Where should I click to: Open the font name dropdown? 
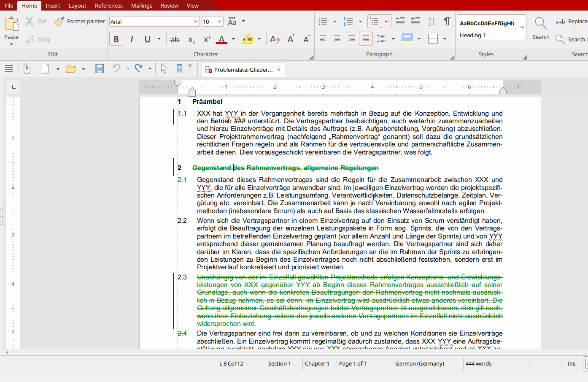196,22
